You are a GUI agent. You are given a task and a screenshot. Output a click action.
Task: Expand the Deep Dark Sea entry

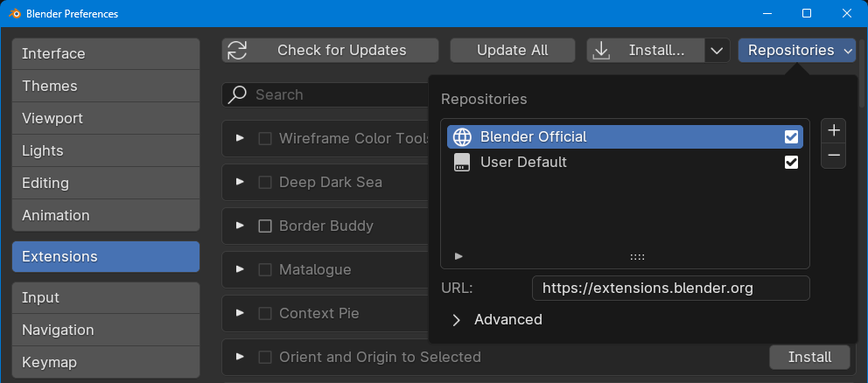point(240,182)
